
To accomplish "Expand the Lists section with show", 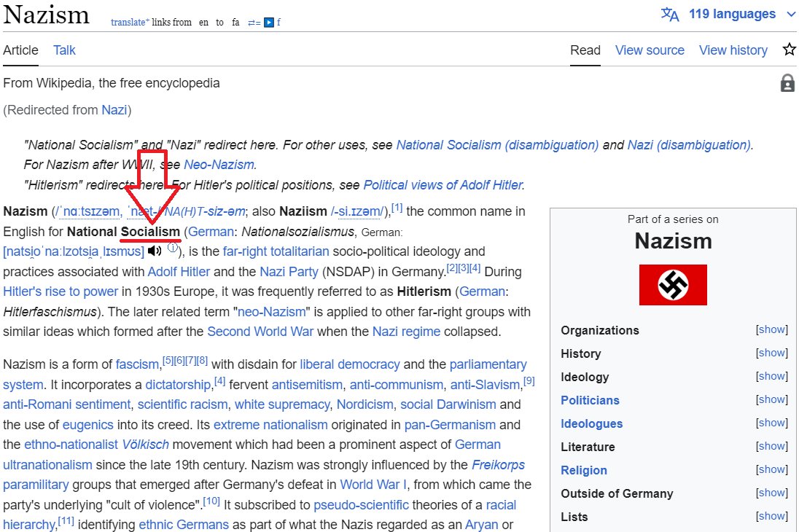I will tap(771, 517).
